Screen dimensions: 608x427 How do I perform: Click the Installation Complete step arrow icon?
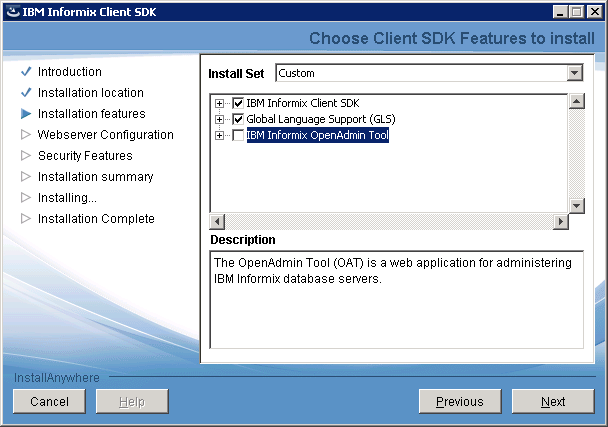(26, 218)
